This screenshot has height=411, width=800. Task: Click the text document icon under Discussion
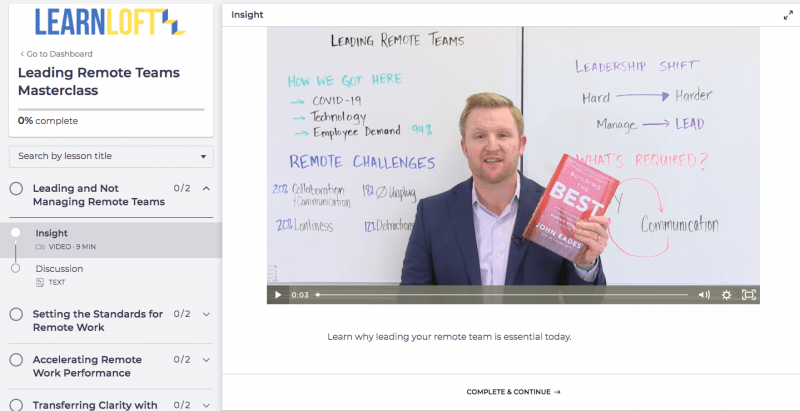point(40,282)
